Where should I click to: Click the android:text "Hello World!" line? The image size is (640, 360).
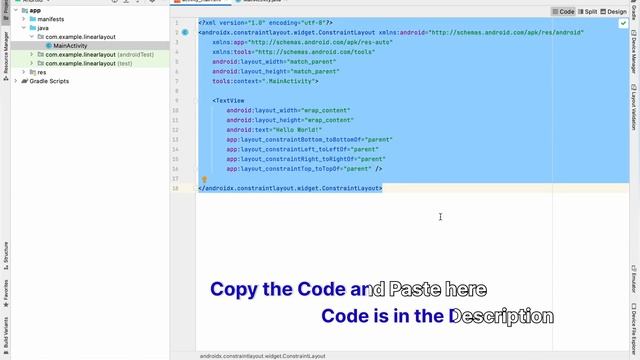tap(274, 130)
